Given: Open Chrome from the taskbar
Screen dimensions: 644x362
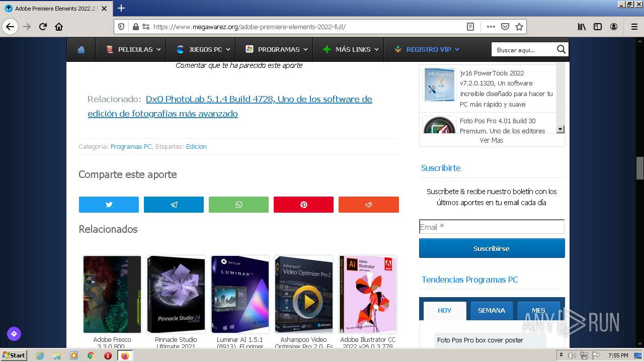Looking at the screenshot, I should pos(91,355).
